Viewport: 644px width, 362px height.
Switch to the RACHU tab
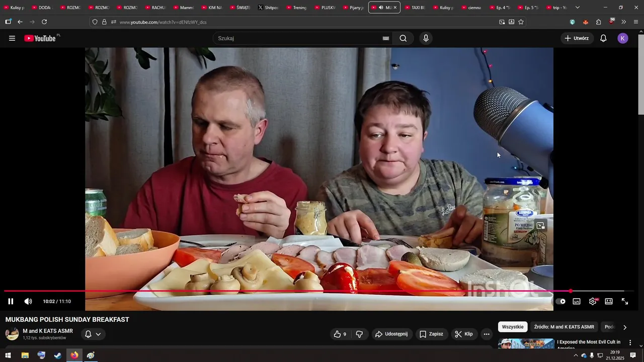[155, 8]
